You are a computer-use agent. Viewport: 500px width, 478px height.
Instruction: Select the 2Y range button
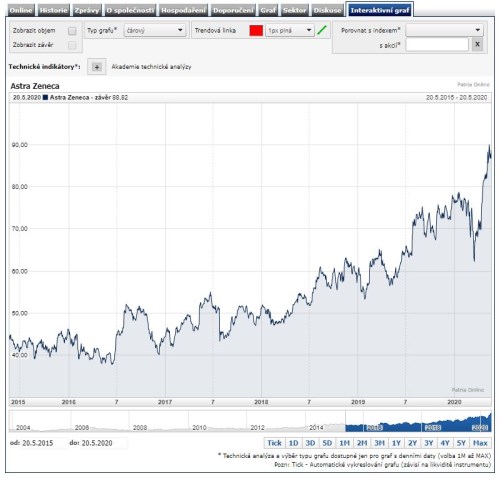413,443
